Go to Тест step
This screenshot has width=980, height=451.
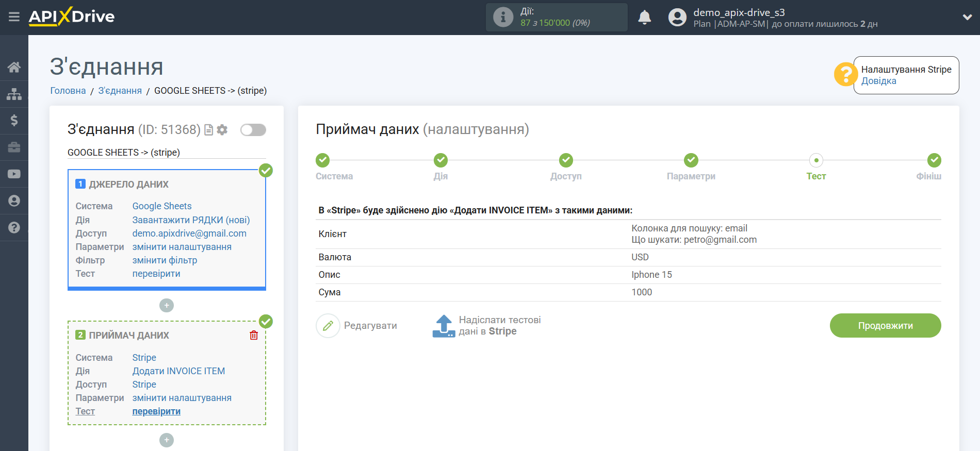tap(816, 160)
